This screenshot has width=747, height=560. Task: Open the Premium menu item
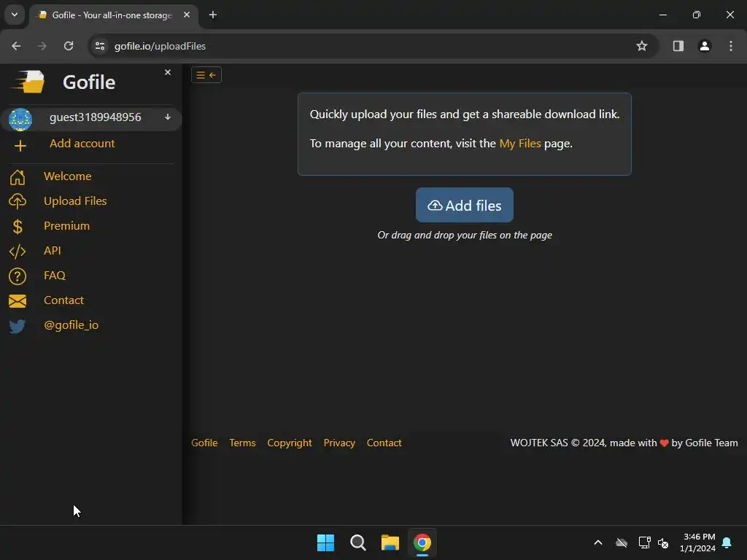(x=66, y=226)
